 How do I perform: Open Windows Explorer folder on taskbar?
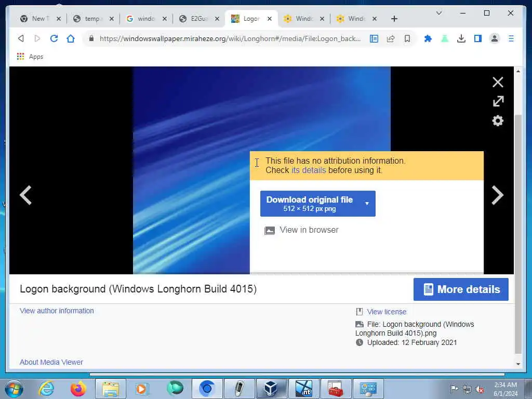[x=111, y=389]
